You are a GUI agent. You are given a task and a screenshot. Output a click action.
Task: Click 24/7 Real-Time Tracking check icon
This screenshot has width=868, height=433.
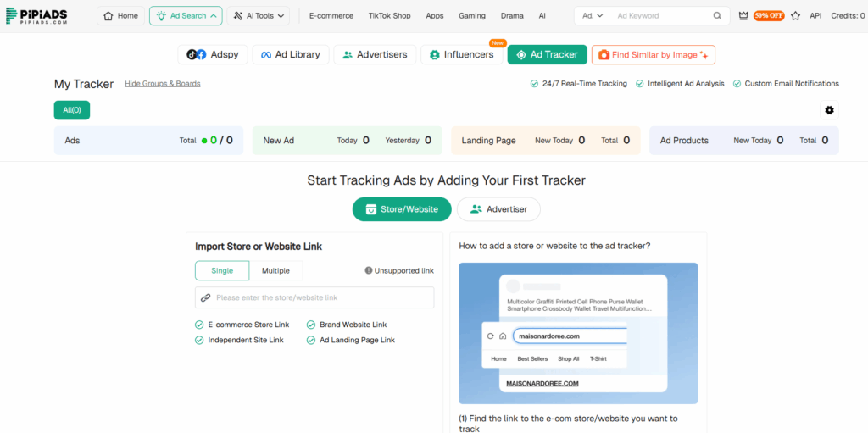point(534,84)
